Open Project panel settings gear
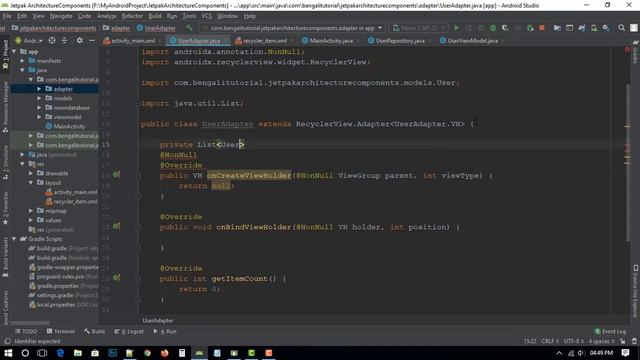Viewport: 640px width, 360px height. (x=80, y=40)
